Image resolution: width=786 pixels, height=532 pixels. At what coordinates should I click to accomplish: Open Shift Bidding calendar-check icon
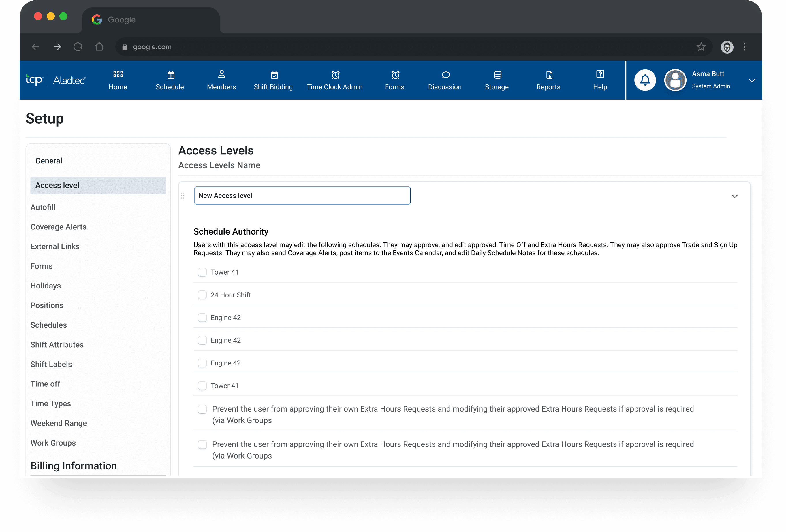pos(274,75)
